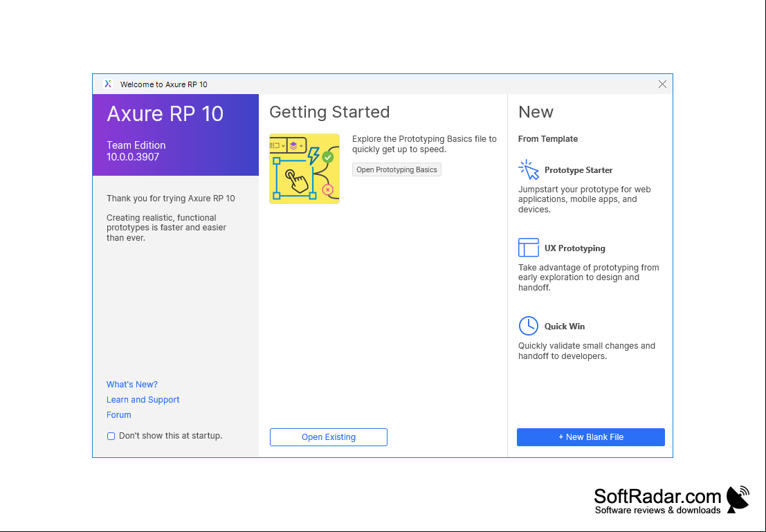Click the Axure RP 10 banner title
Image resolution: width=766 pixels, height=532 pixels.
point(165,114)
